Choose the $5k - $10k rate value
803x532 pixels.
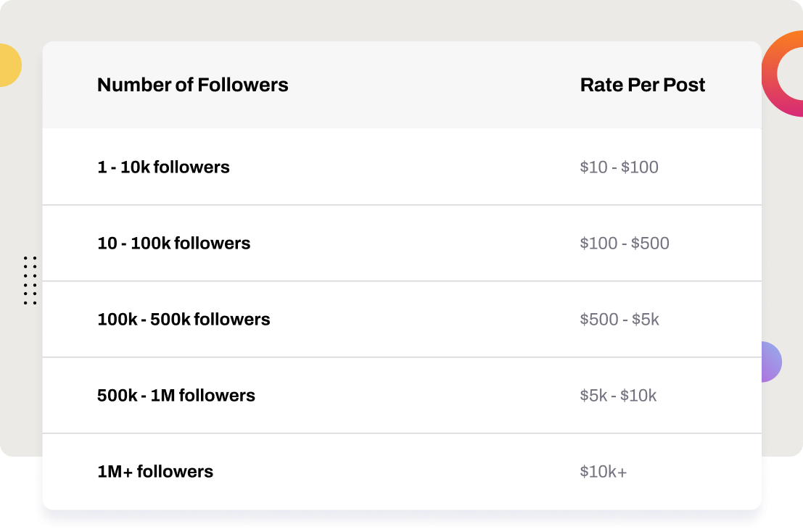pos(618,396)
